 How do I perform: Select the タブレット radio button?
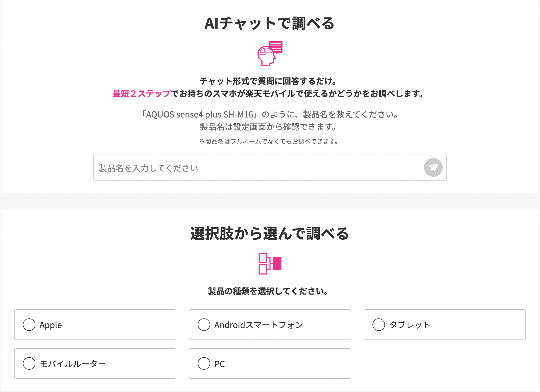click(x=379, y=325)
